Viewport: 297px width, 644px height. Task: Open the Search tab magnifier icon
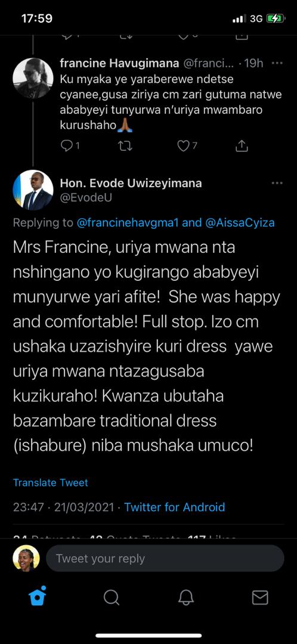(111, 597)
